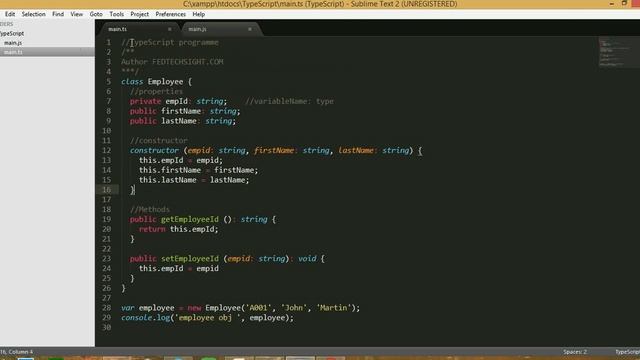Screen dimensions: 640x360
Task: Click 'return this.empId;' statement
Action: tap(178, 229)
